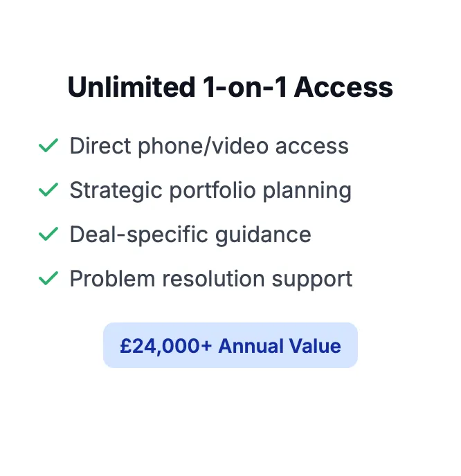Select the Strategic portfolio planning text
Screen dimensions: 461x476
point(210,191)
